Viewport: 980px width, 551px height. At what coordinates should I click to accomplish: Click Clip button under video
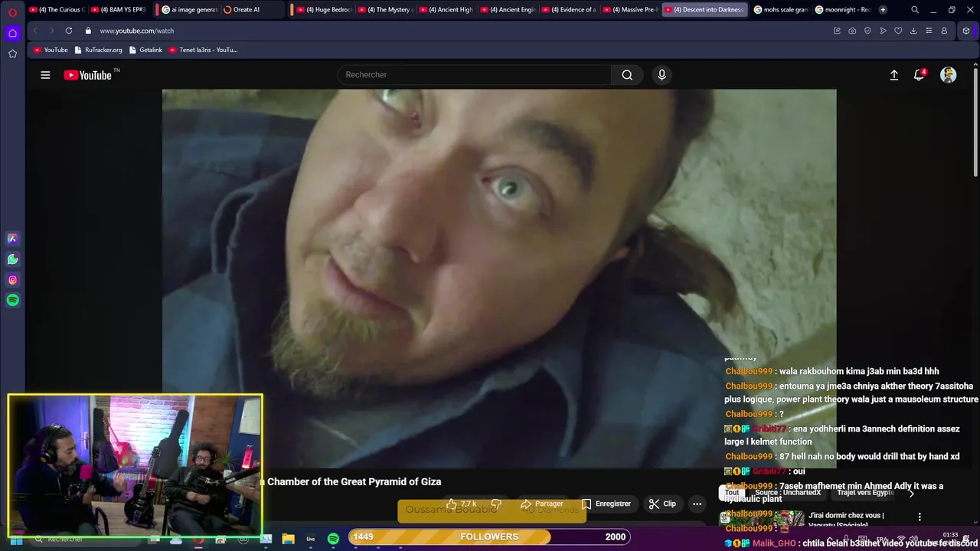(662, 504)
